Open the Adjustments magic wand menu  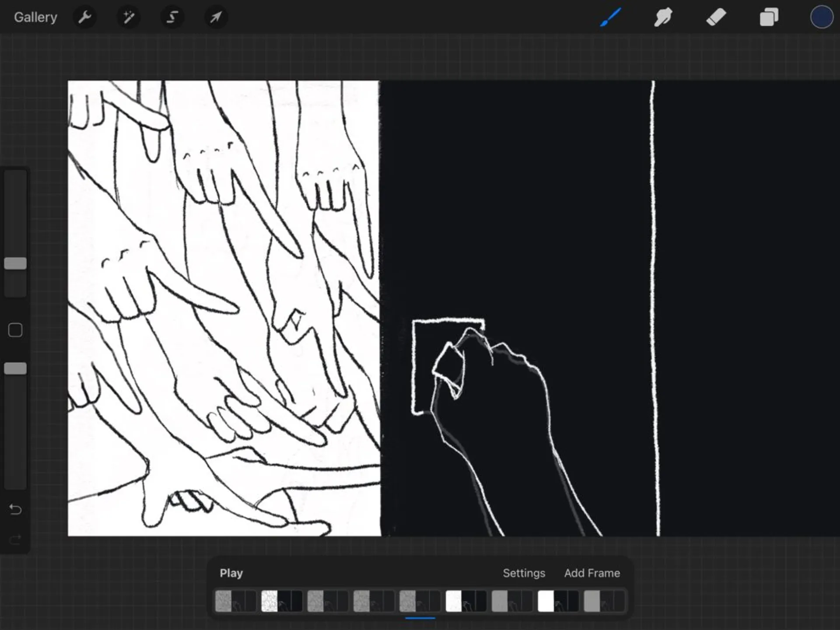129,17
